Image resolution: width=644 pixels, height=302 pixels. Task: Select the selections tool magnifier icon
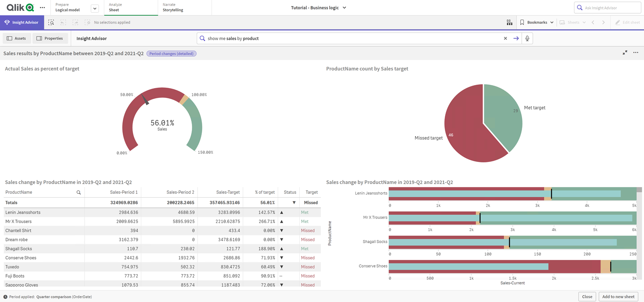(51, 22)
